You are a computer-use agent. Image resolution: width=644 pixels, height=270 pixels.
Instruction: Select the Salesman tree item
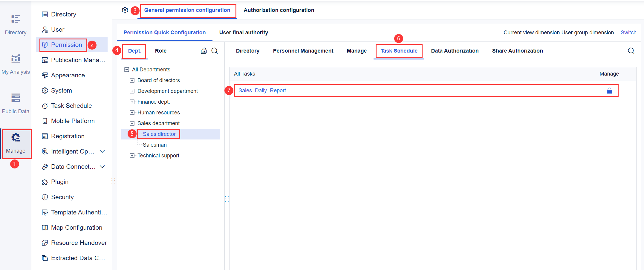(x=155, y=145)
